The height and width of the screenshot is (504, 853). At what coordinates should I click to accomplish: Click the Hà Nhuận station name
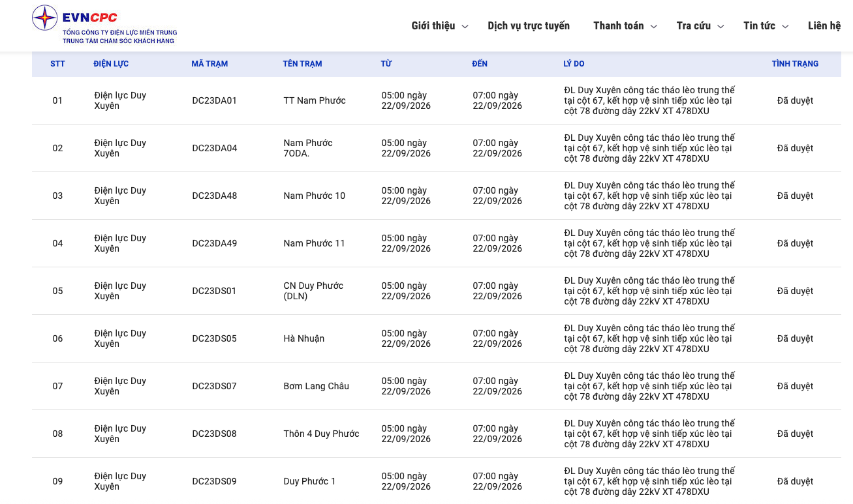pos(304,338)
